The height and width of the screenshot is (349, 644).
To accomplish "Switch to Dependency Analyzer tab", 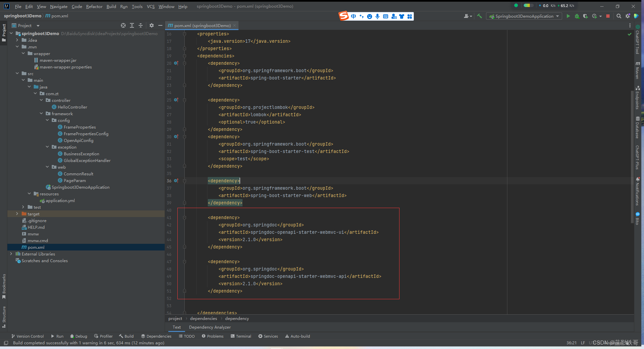I will click(x=210, y=327).
